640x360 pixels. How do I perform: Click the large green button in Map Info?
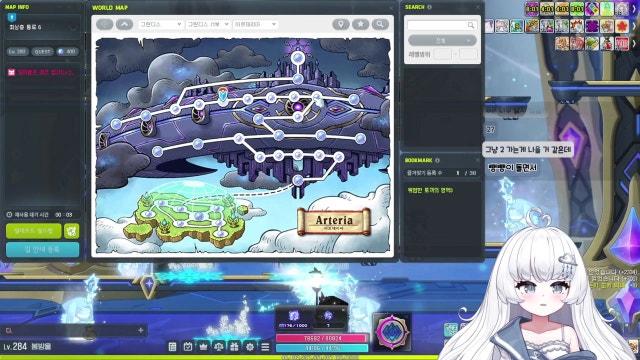[34, 231]
